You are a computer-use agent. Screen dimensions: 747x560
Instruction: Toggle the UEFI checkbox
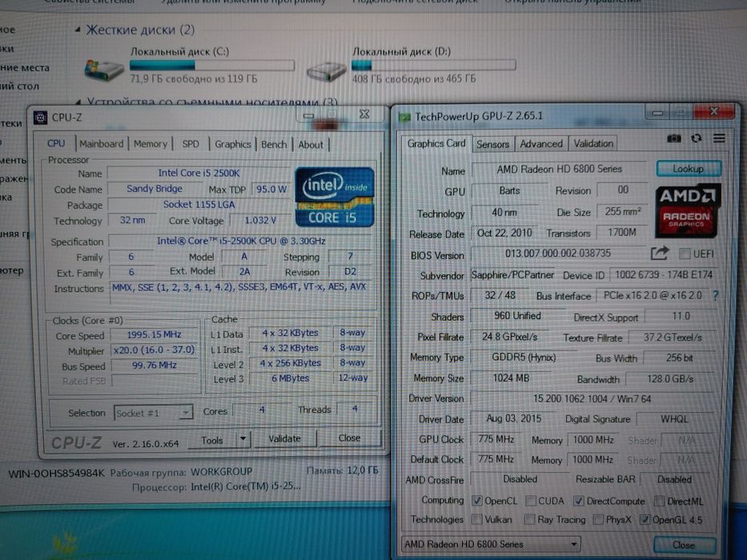click(x=685, y=254)
